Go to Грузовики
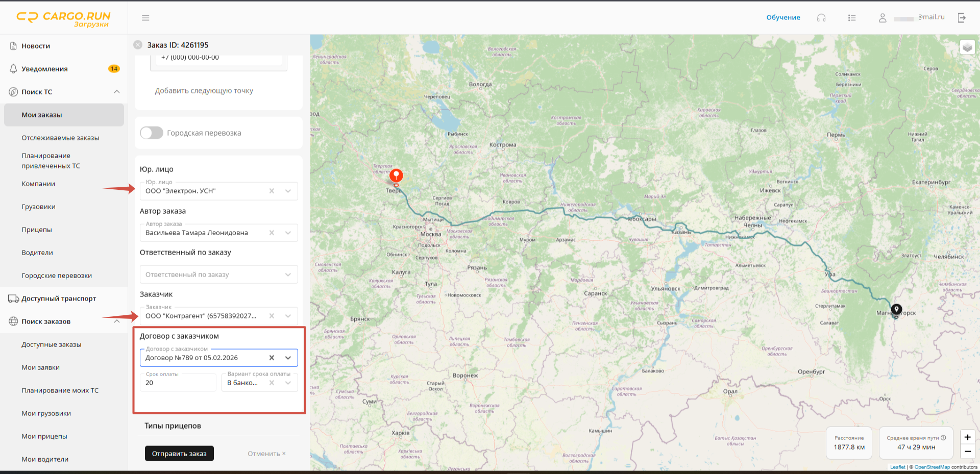 (x=38, y=207)
